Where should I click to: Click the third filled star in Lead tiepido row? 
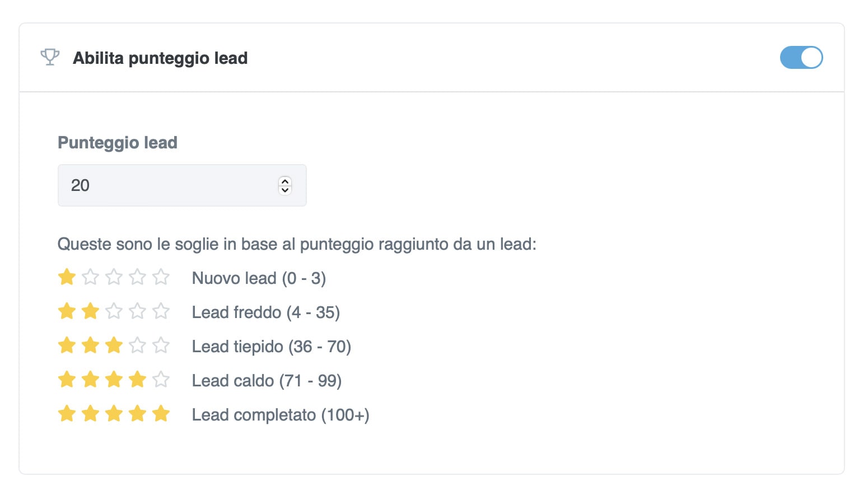pyautogui.click(x=114, y=345)
